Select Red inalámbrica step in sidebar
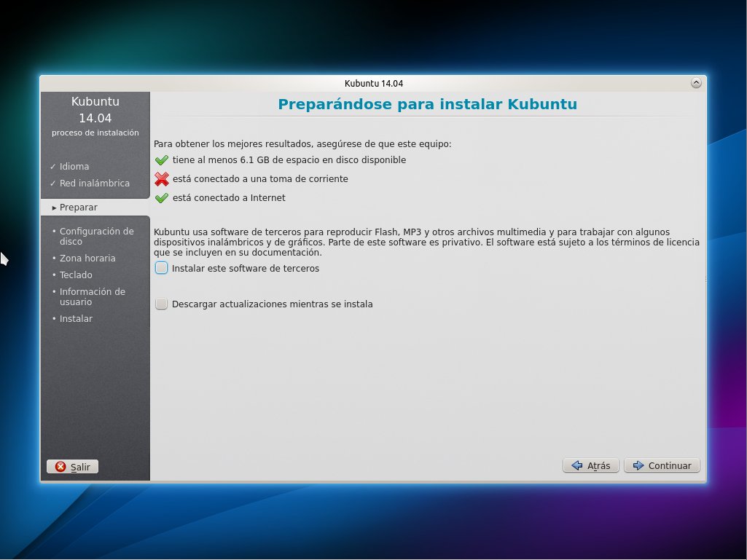 coord(94,183)
